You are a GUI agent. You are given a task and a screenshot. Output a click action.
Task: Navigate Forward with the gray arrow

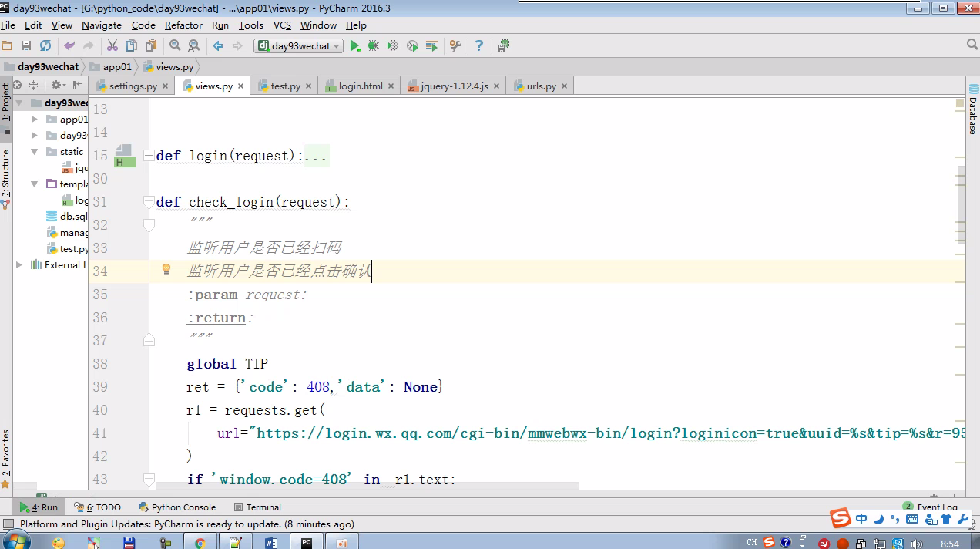(237, 46)
